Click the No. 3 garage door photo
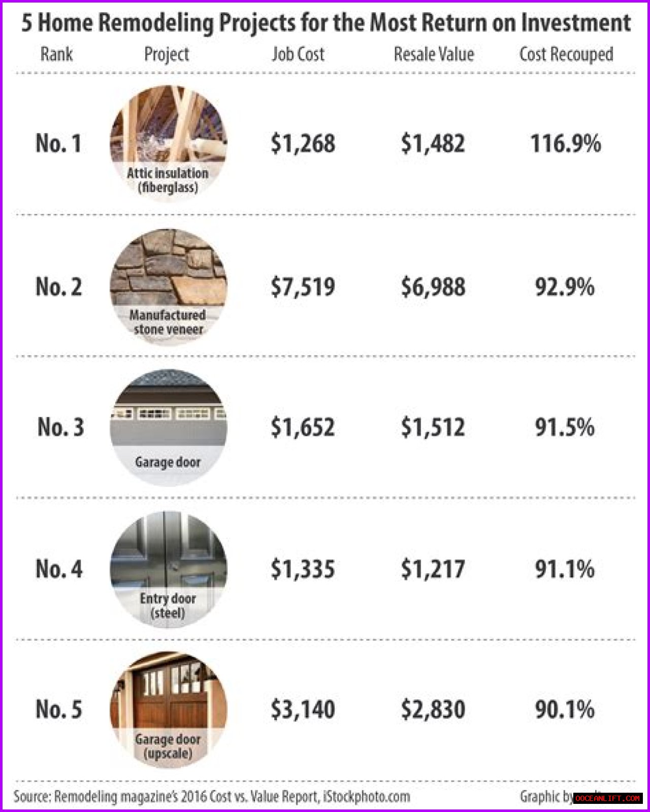The height and width of the screenshot is (812, 650). 168,428
